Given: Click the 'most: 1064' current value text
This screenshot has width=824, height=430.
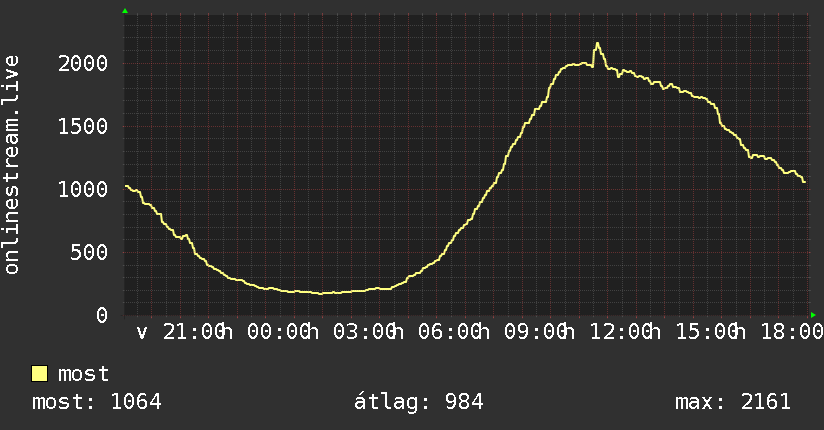Looking at the screenshot, I should (97, 402).
